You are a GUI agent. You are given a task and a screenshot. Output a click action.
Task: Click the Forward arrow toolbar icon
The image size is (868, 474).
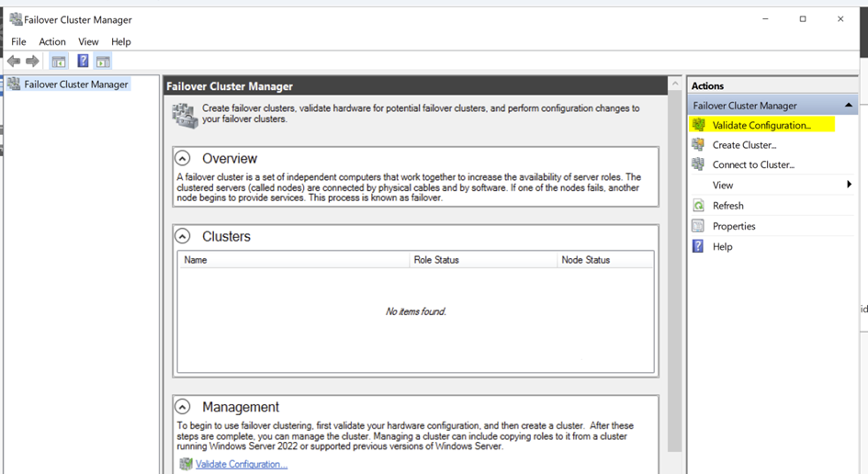pyautogui.click(x=33, y=61)
